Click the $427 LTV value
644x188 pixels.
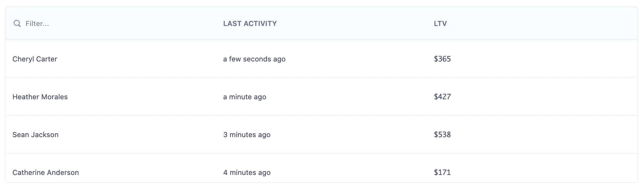[x=442, y=97]
